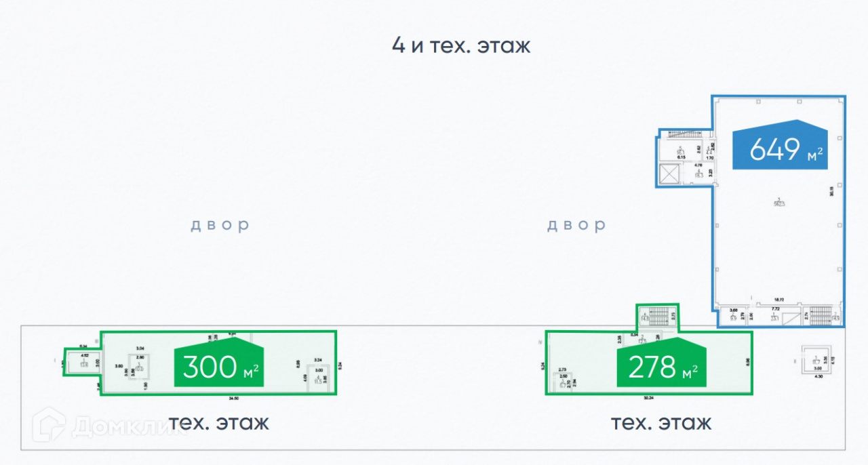Click the right 'двор' courtyard label
Screen dimensions: 868x465
pos(576,225)
